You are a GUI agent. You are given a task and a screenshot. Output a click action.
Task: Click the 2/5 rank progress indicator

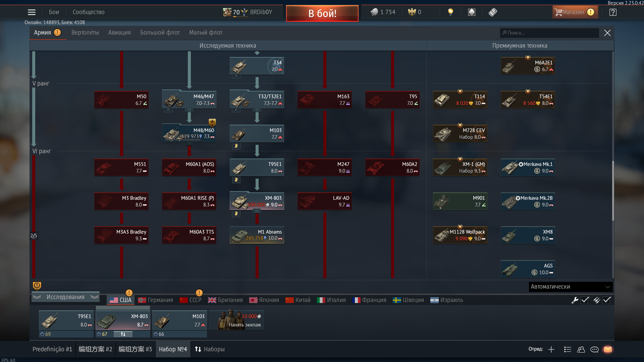click(34, 236)
